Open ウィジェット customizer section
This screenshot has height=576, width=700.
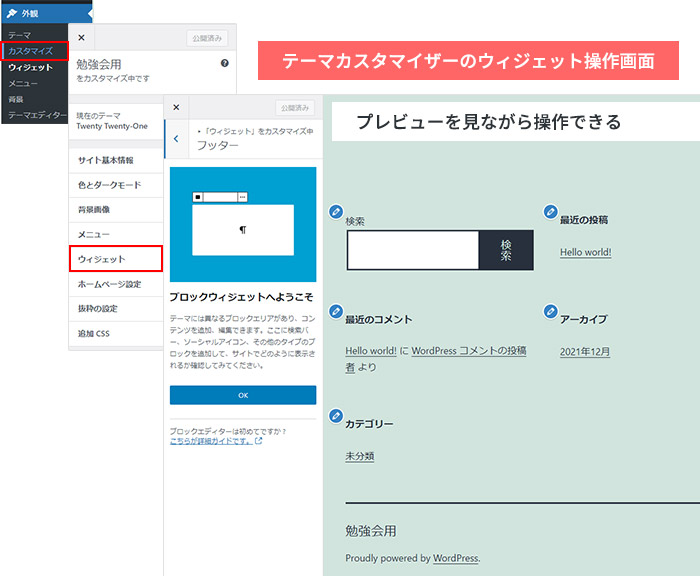coord(116,259)
